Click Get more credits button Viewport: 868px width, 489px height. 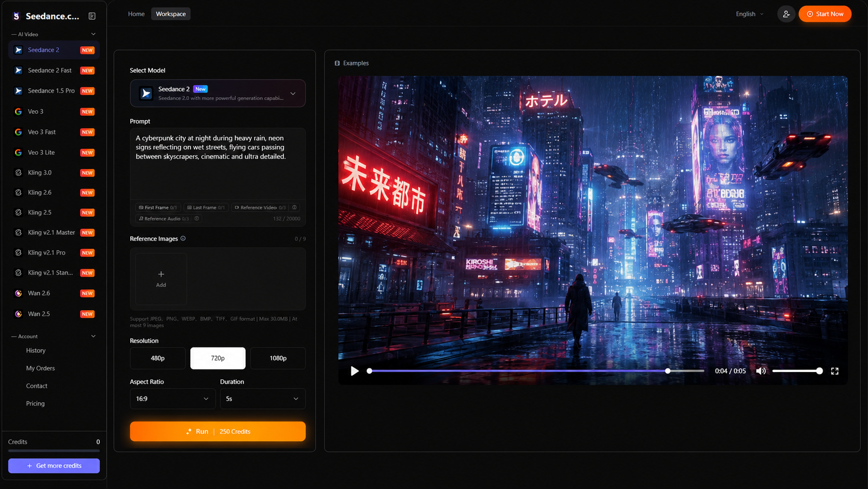tap(54, 466)
